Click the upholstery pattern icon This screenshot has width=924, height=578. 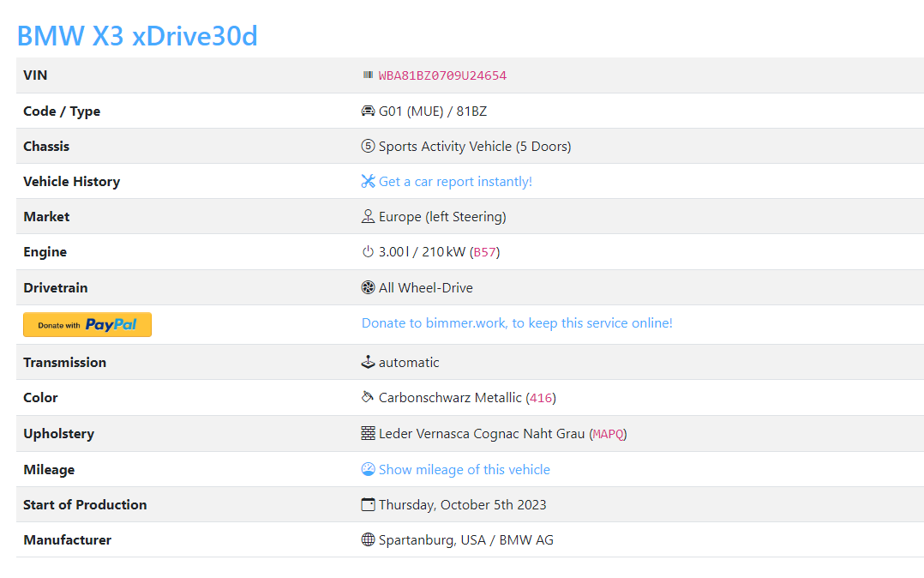click(x=368, y=434)
